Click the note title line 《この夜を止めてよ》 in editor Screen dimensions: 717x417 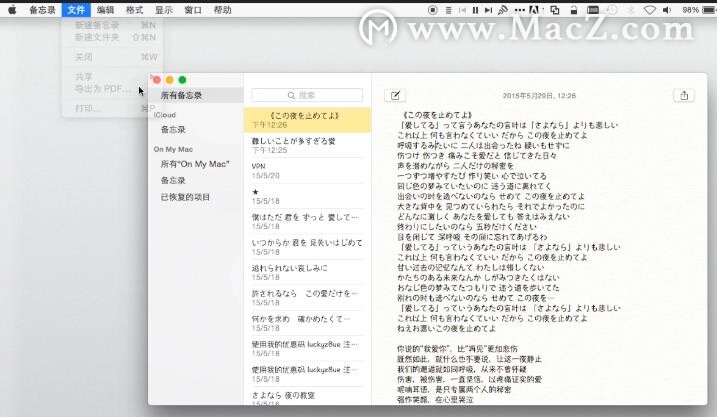pos(437,115)
